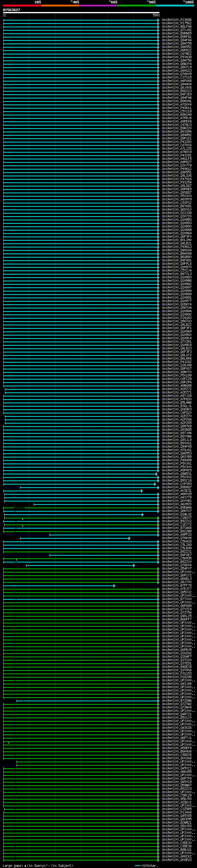Select hit label UniRef100_C3TS15

point(176,77)
